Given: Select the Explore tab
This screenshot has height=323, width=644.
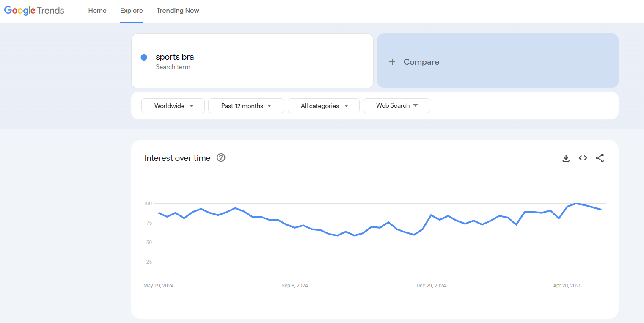Looking at the screenshot, I should [132, 11].
